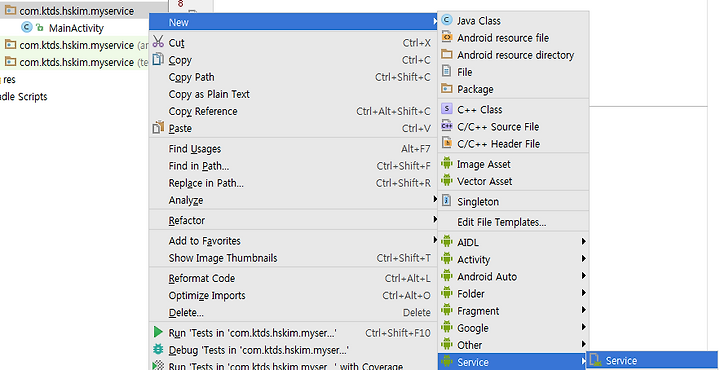Image resolution: width=720 pixels, height=370 pixels.
Task: Click the Copy icon in context menu
Action: pyautogui.click(x=158, y=59)
